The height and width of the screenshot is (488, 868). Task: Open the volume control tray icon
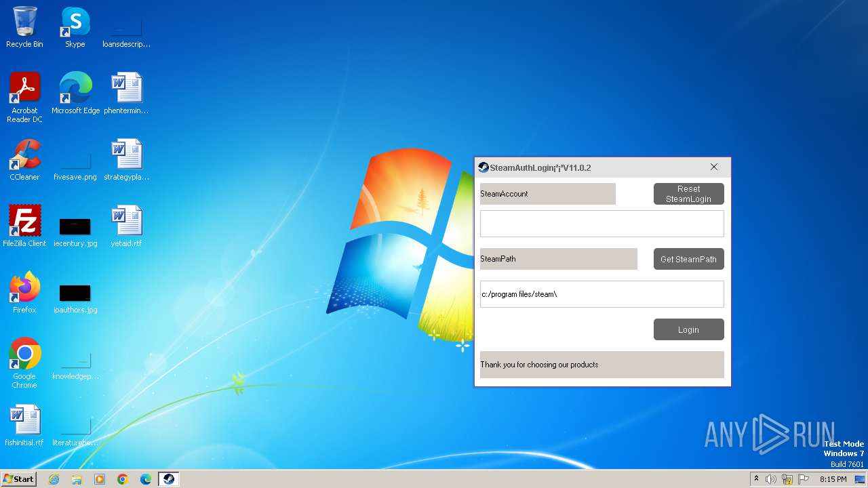tap(771, 479)
